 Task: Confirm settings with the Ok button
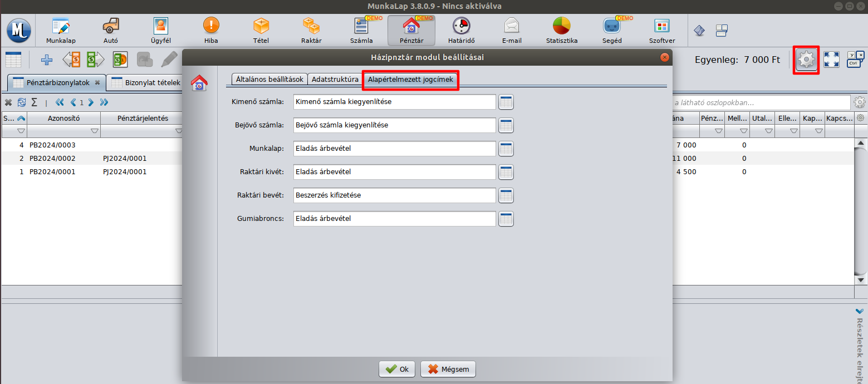(x=396, y=369)
